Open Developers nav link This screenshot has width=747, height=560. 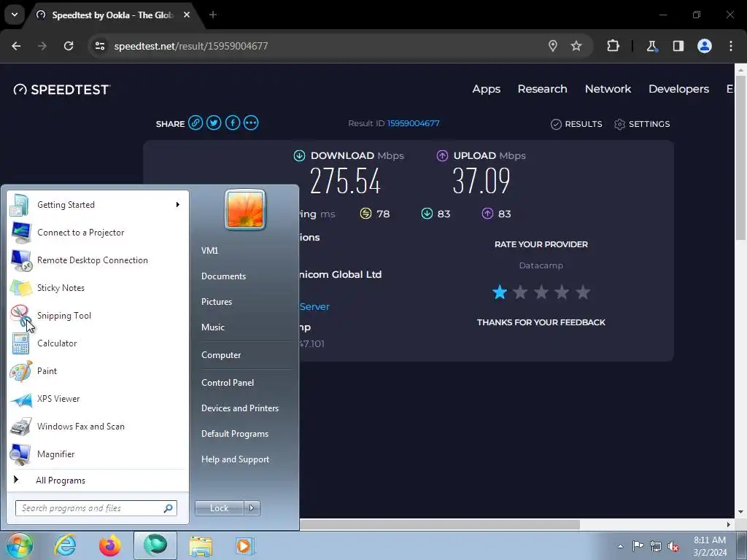678,89
